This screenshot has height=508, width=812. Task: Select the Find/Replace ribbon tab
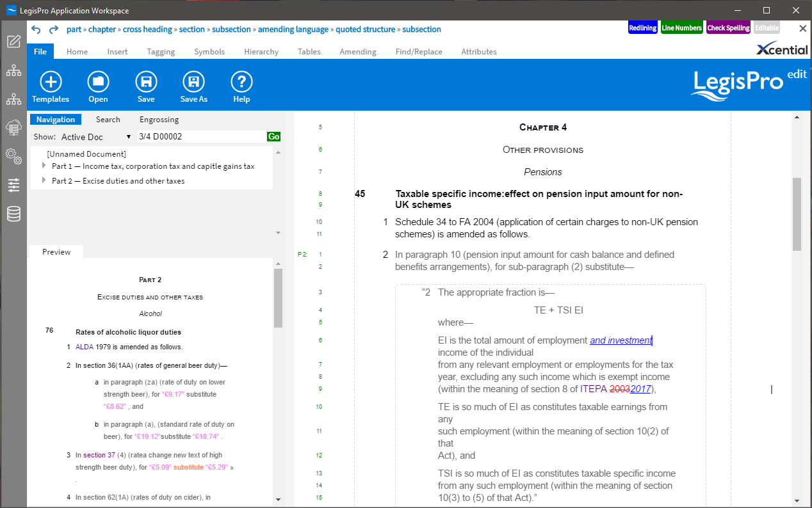tap(419, 52)
